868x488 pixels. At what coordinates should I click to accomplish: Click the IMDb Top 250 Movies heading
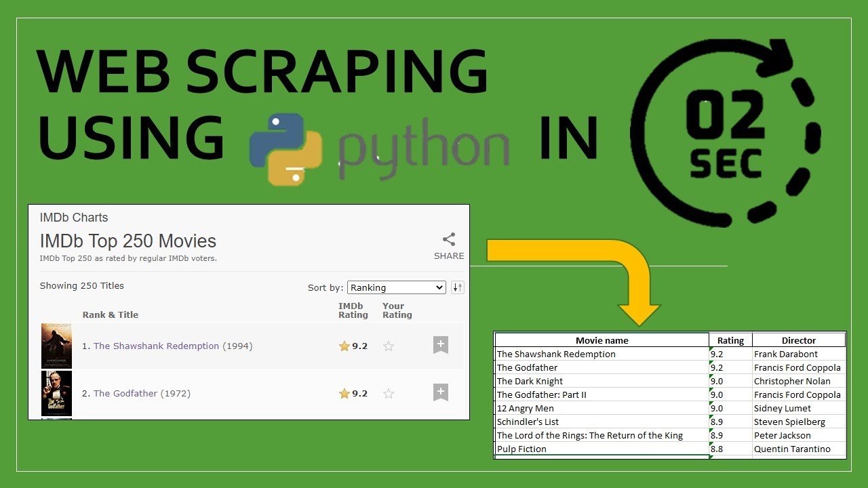(x=128, y=241)
